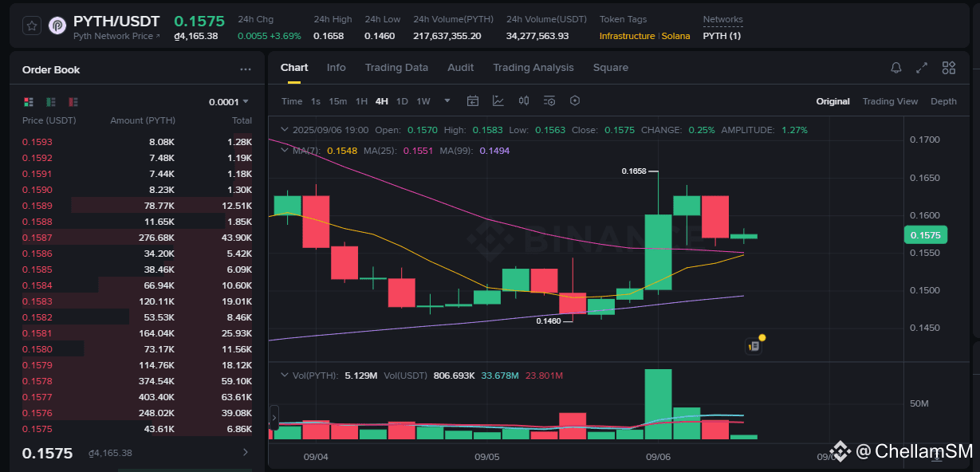The image size is (980, 472).
Task: Select the 0.1589 ask price row
Action: click(137, 206)
